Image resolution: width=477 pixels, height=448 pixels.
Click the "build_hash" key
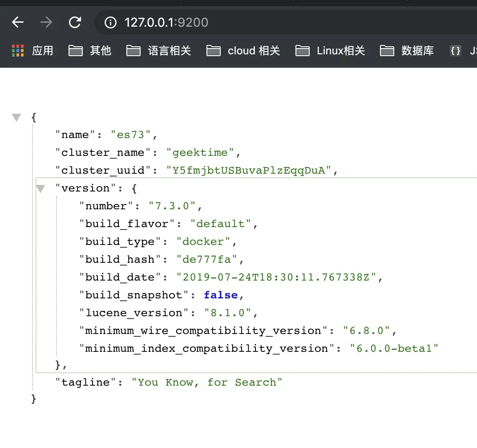click(x=120, y=260)
